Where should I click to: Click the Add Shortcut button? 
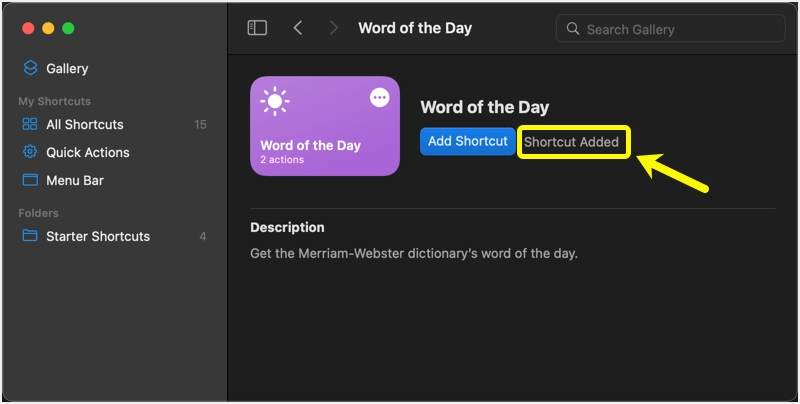pyautogui.click(x=468, y=141)
